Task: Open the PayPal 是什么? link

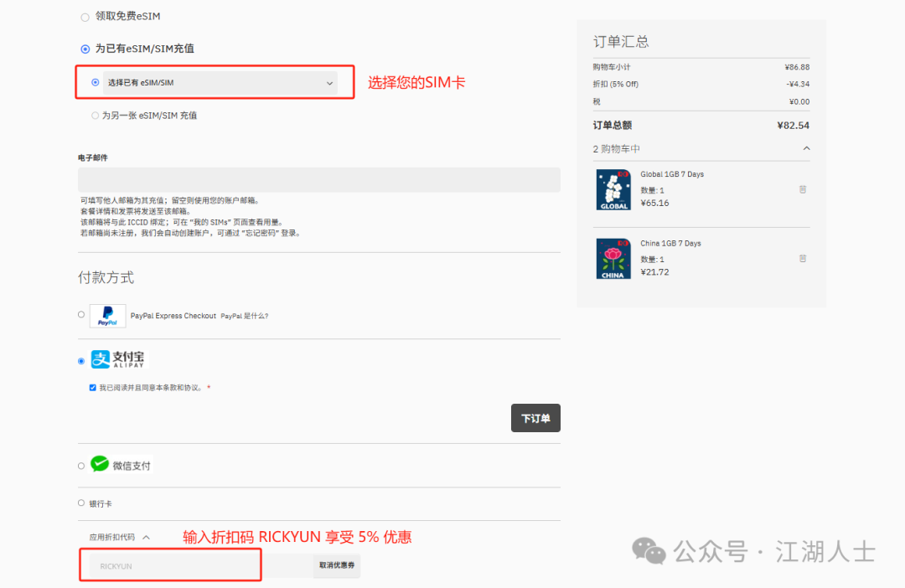Action: pos(244,317)
